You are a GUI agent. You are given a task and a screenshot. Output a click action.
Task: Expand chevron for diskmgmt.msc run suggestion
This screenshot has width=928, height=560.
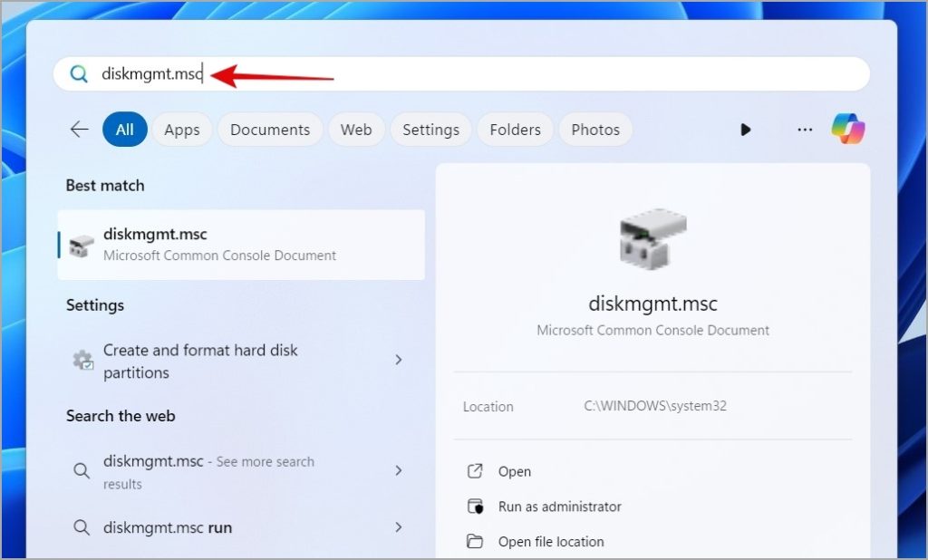399,526
